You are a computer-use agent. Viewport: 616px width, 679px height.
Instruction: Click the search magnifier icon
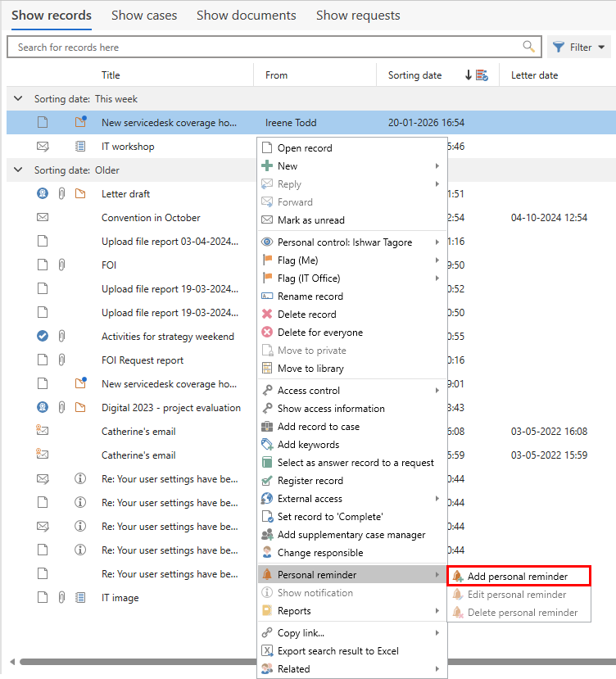pyautogui.click(x=528, y=47)
